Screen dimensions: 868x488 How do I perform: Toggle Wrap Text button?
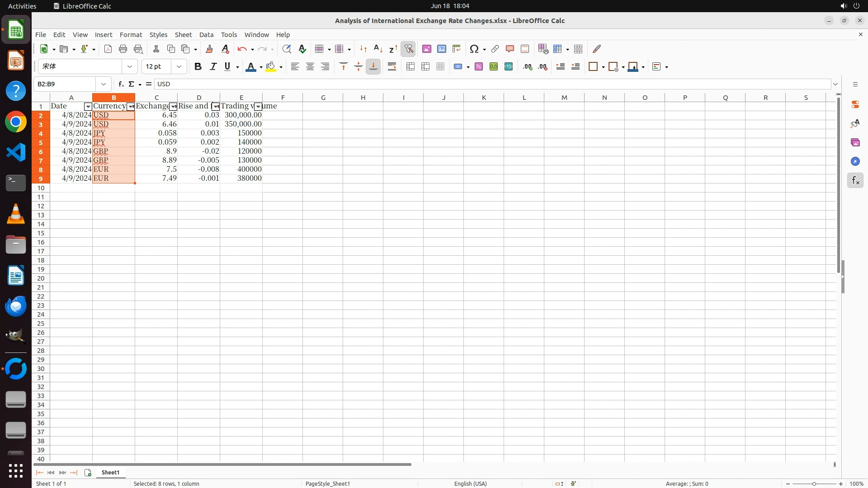coord(392,67)
